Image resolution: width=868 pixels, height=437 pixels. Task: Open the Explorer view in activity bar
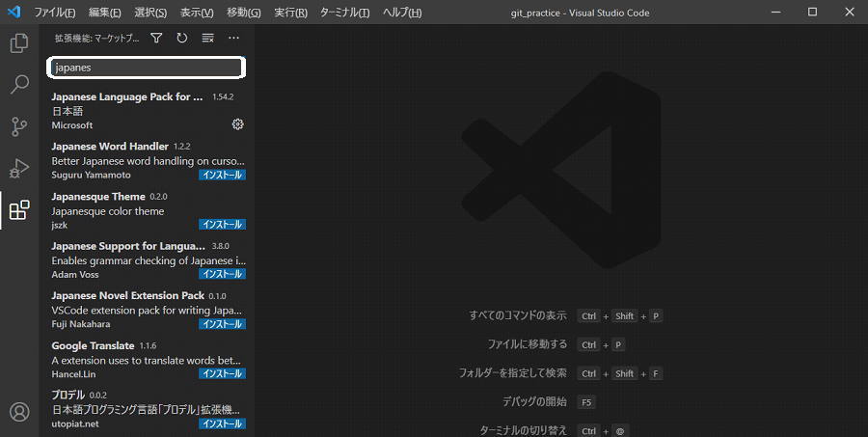click(x=19, y=43)
